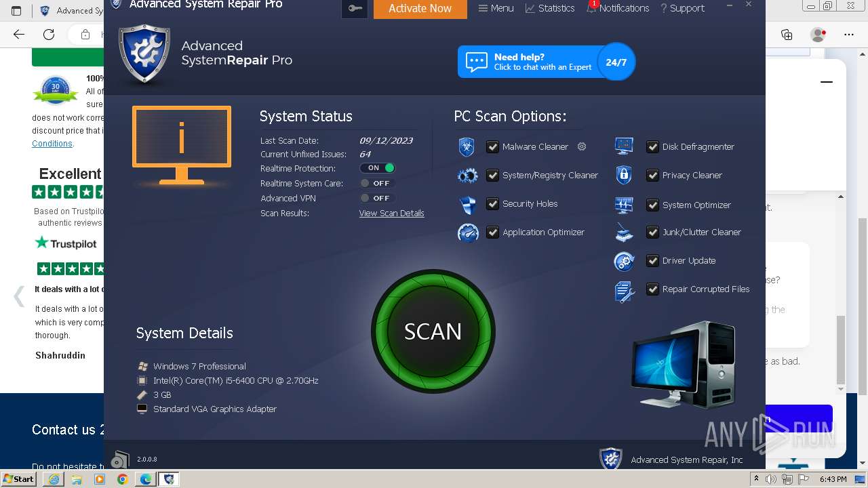Open Notifications
Image resolution: width=868 pixels, height=488 pixels.
618,8
